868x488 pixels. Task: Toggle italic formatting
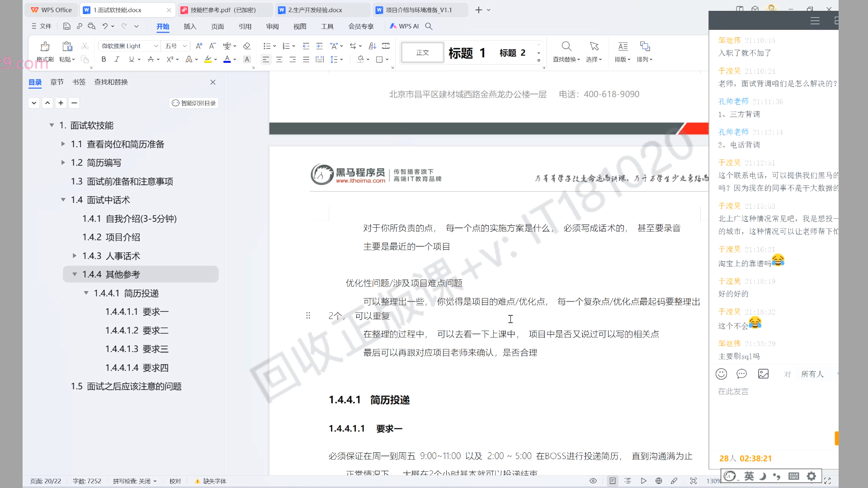pyautogui.click(x=117, y=59)
